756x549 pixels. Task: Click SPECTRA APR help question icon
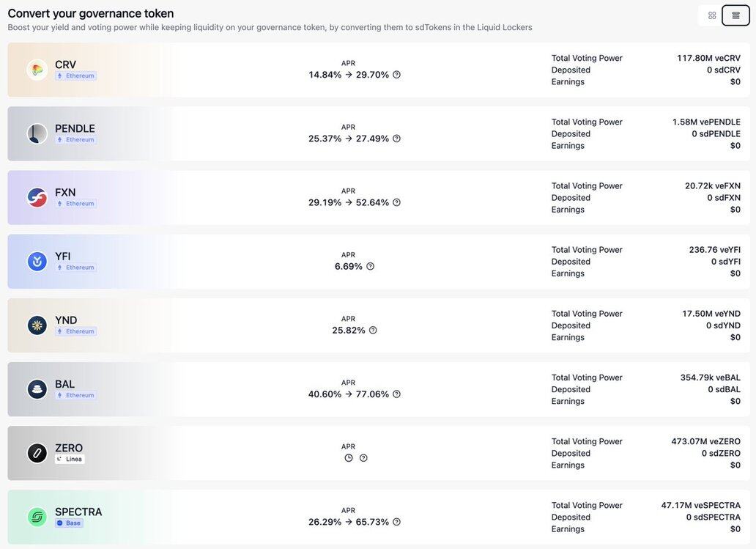point(396,522)
